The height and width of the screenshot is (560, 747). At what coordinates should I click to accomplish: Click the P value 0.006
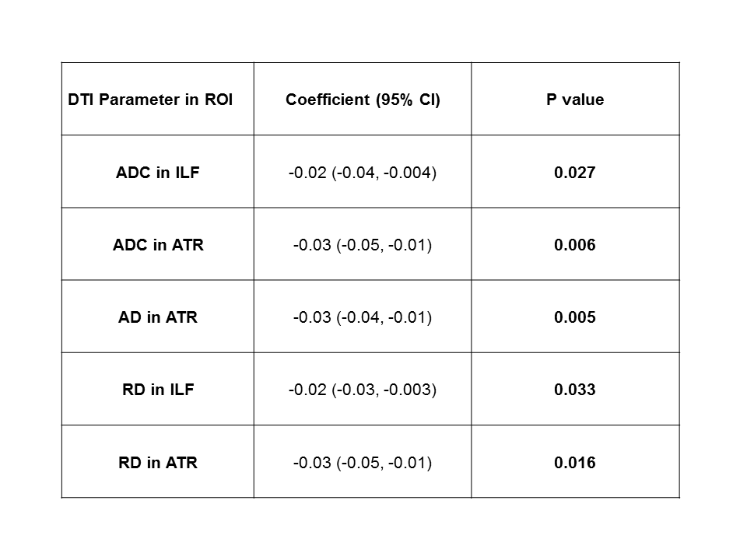(574, 245)
